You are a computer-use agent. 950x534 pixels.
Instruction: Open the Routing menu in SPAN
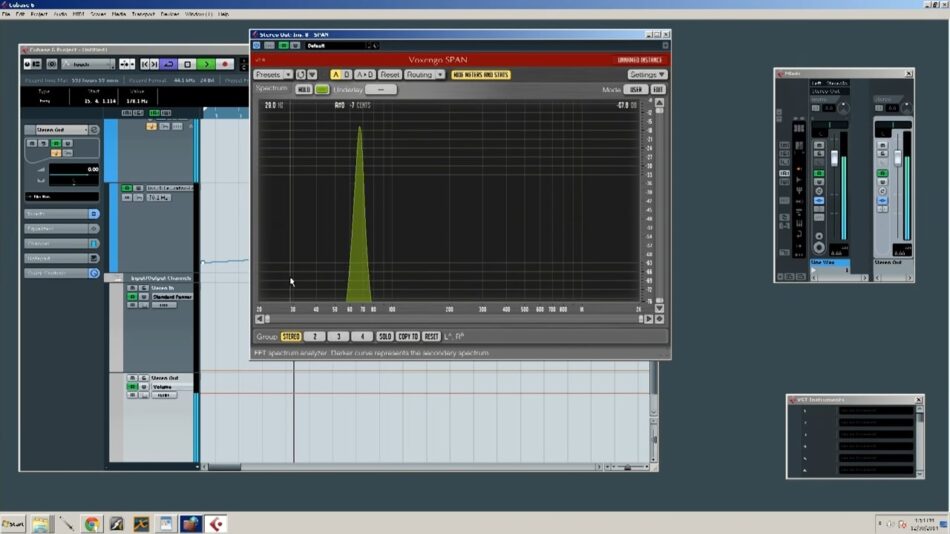click(x=419, y=75)
